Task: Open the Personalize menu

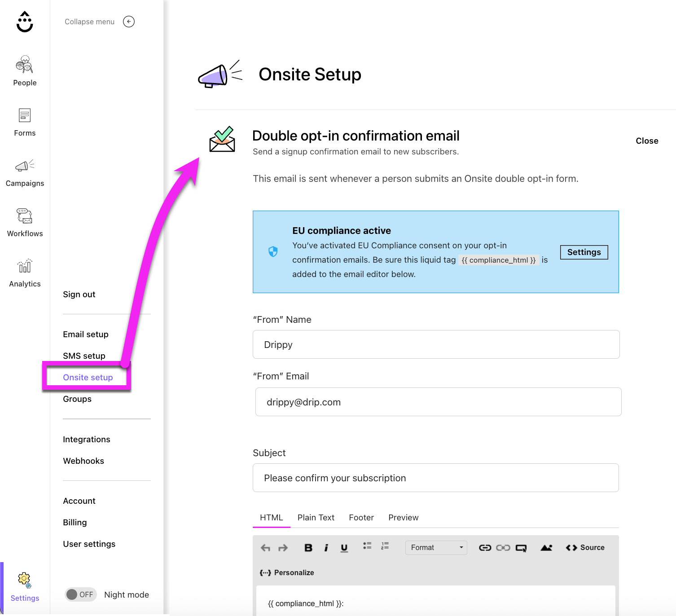Action: [287, 572]
